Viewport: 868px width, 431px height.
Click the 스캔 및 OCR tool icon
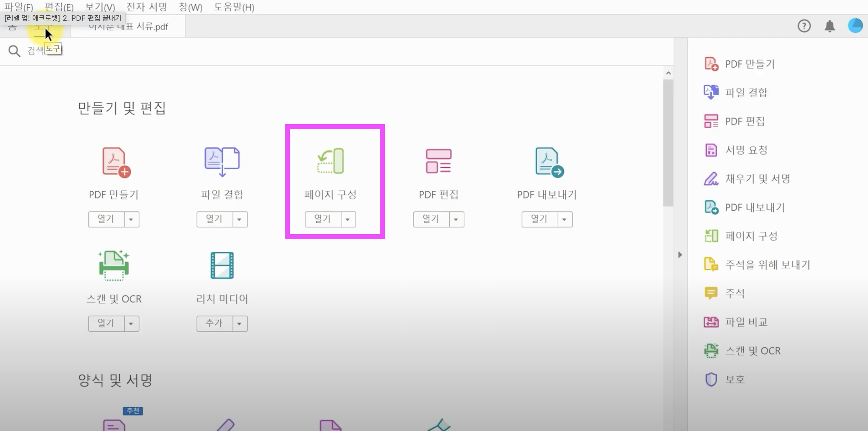(x=114, y=266)
